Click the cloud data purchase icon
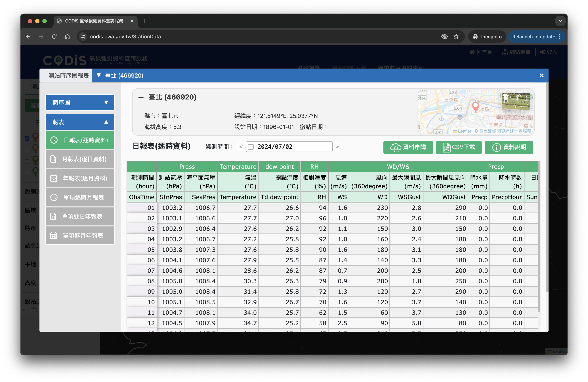The height and width of the screenshot is (382, 588). (x=395, y=147)
